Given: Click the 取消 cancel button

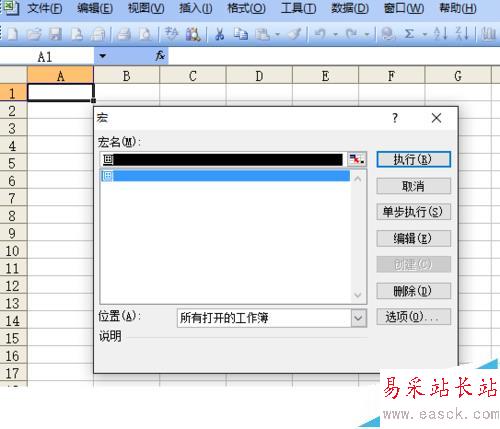Looking at the screenshot, I should [x=413, y=186].
